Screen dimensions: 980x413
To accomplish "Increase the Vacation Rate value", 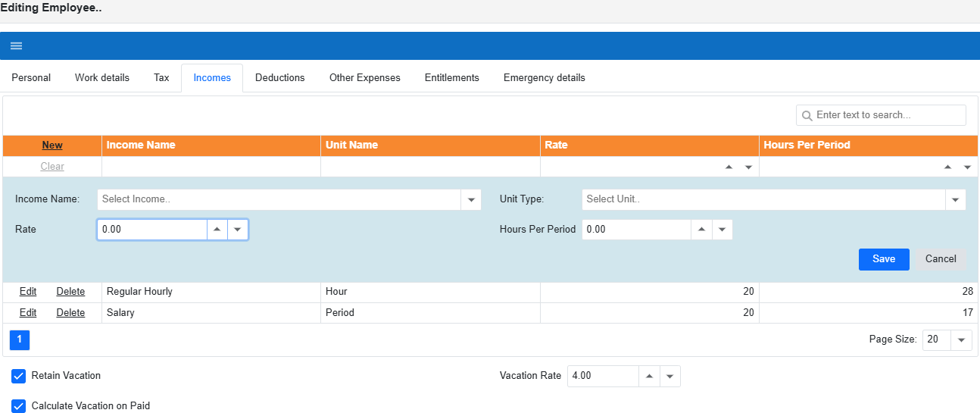I will (x=650, y=376).
